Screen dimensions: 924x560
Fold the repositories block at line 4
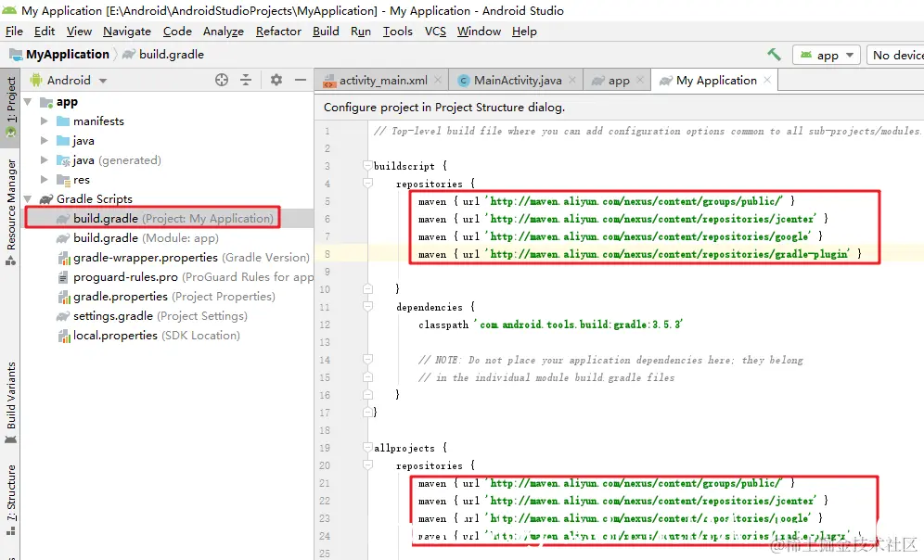(x=367, y=184)
